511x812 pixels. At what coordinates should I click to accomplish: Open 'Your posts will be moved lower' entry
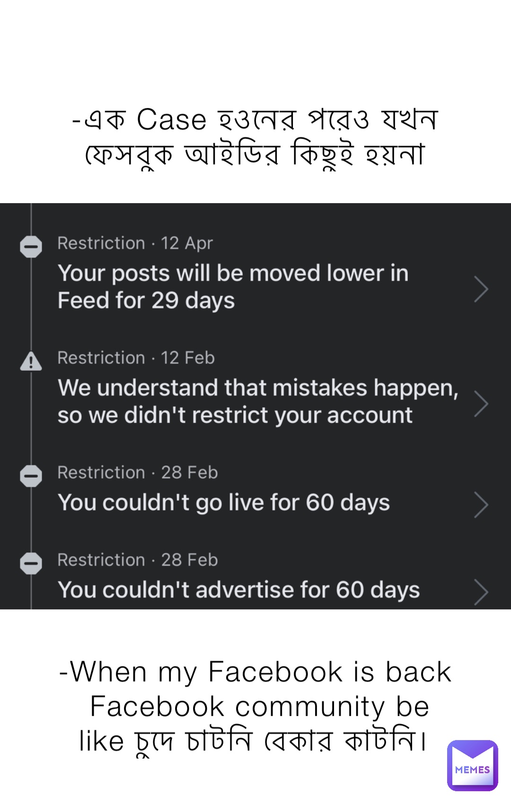pos(233,286)
